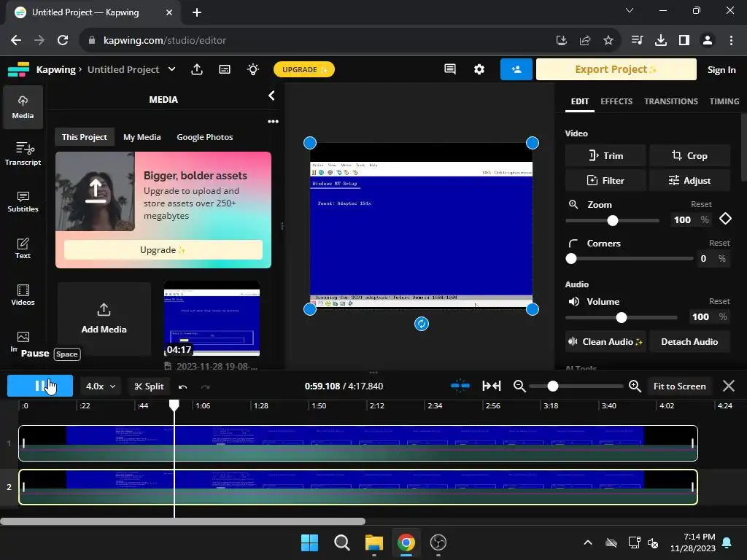
Task: Open File Explorer from the taskbar
Action: click(374, 542)
